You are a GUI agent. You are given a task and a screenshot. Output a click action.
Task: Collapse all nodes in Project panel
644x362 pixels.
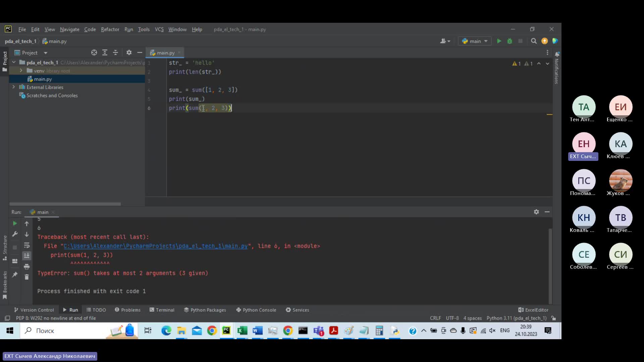pyautogui.click(x=115, y=53)
